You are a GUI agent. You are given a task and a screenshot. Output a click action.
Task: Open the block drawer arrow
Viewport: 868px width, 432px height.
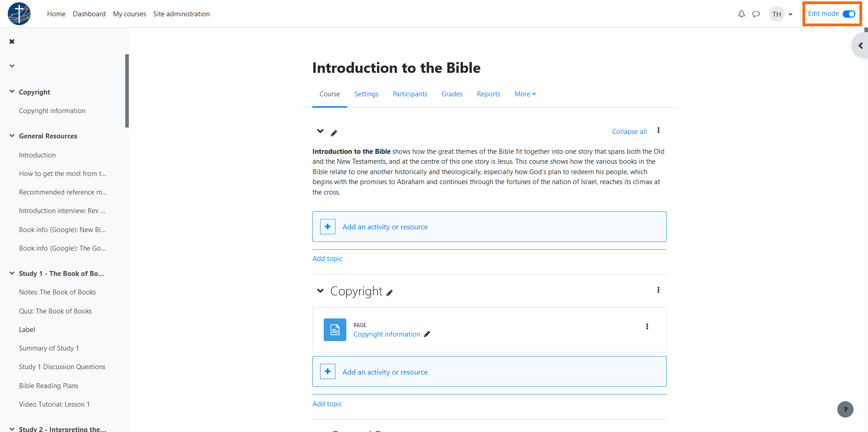860,46
